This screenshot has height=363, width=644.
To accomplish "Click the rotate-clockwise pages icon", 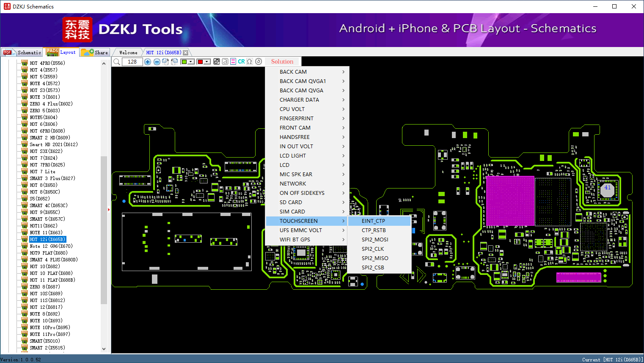I will click(x=165, y=62).
